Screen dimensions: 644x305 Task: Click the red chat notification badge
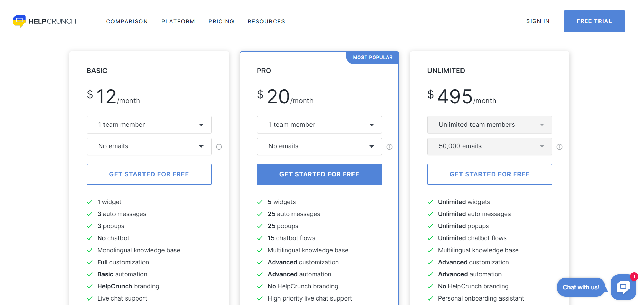point(634,277)
